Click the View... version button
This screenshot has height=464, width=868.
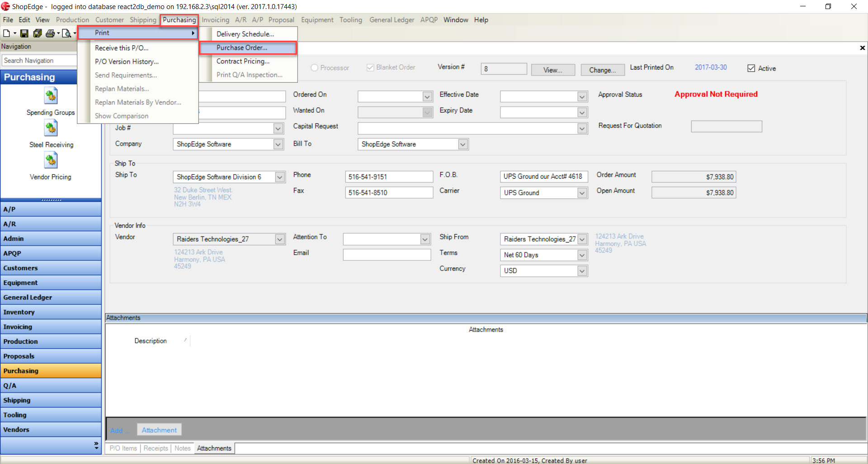pos(553,70)
